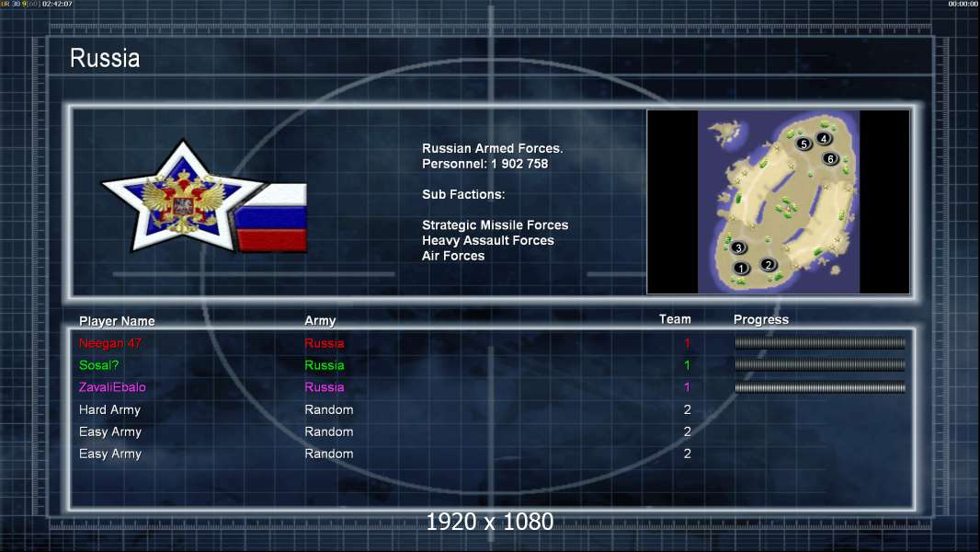Click Neegan 47's team number 1
The height and width of the screenshot is (552, 980).
[x=687, y=343]
